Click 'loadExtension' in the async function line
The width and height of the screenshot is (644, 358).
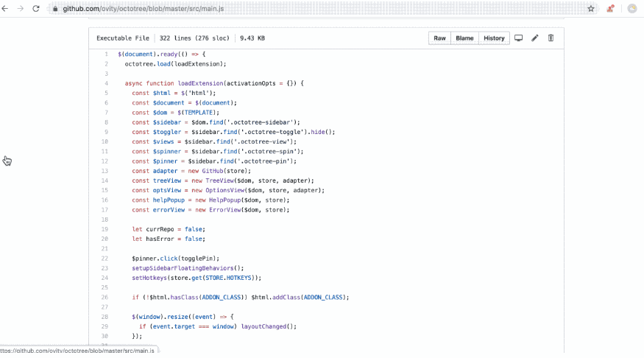click(x=200, y=83)
